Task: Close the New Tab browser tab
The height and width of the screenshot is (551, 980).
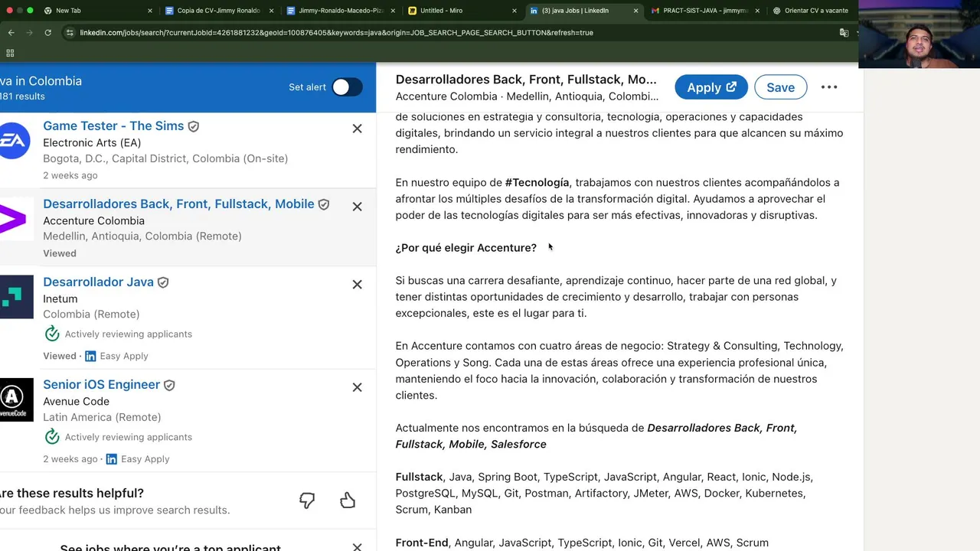Action: [x=150, y=11]
